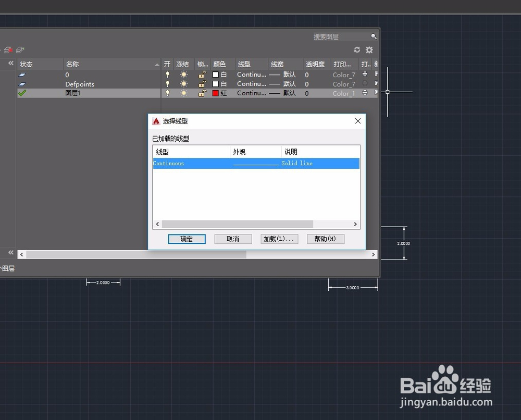Click the 颜色 column header

click(x=222, y=64)
